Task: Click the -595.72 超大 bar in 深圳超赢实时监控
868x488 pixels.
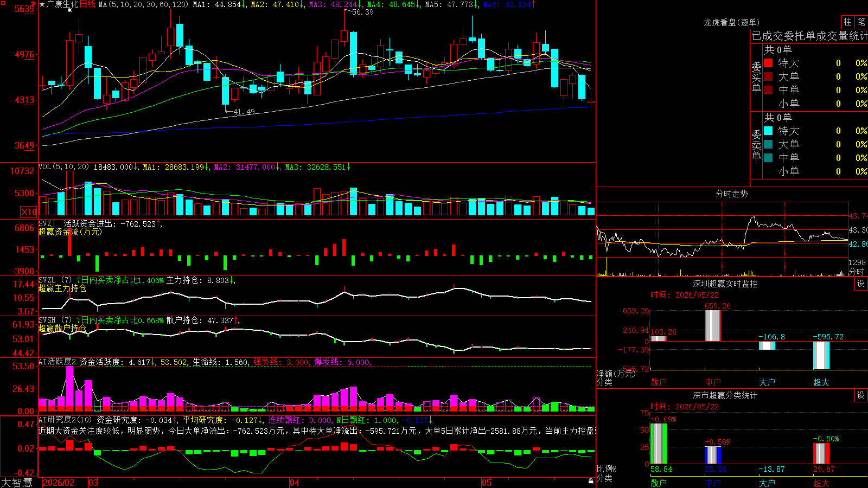Action: pyautogui.click(x=821, y=355)
